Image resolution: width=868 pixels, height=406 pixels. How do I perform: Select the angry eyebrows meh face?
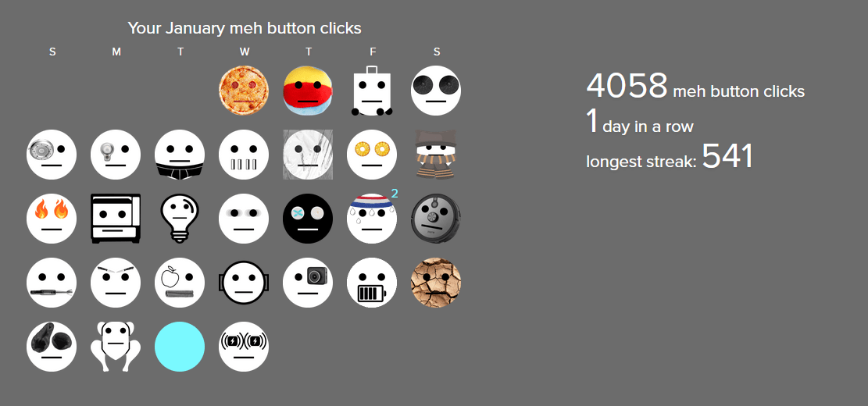point(116,283)
